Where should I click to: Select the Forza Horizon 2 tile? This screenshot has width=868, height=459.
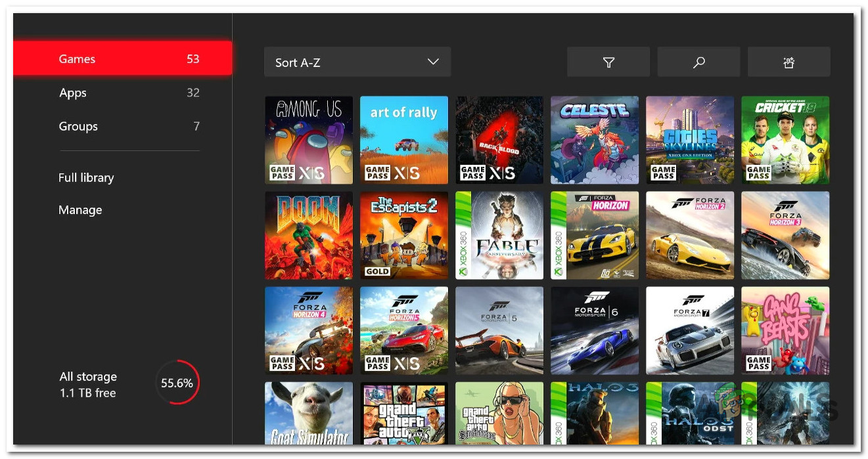tap(690, 235)
